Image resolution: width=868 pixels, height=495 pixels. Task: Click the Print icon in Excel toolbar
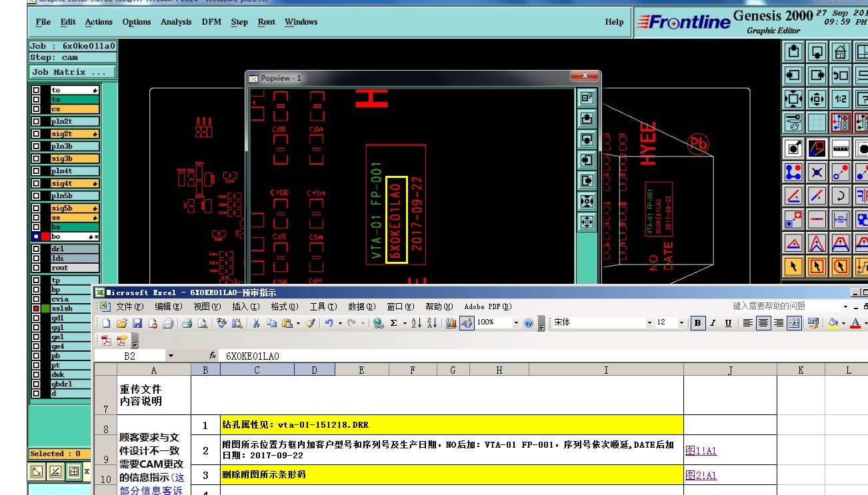coord(187,323)
